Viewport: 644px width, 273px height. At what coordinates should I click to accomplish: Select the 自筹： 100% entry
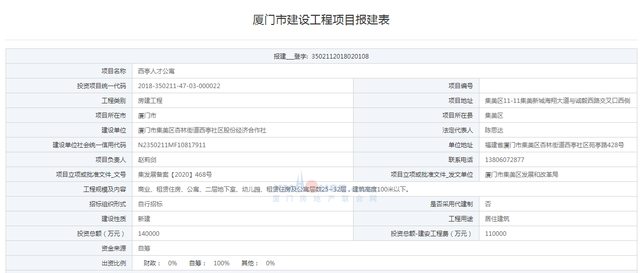click(x=209, y=263)
